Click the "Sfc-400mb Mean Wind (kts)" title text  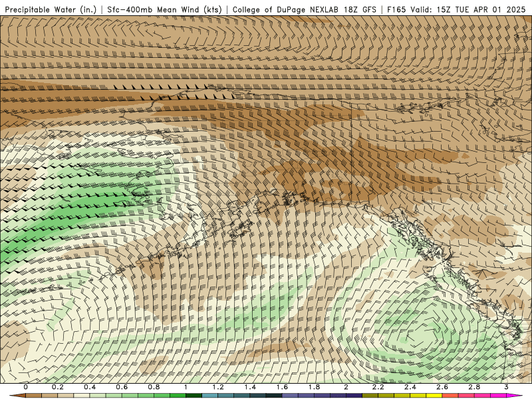(x=164, y=9)
